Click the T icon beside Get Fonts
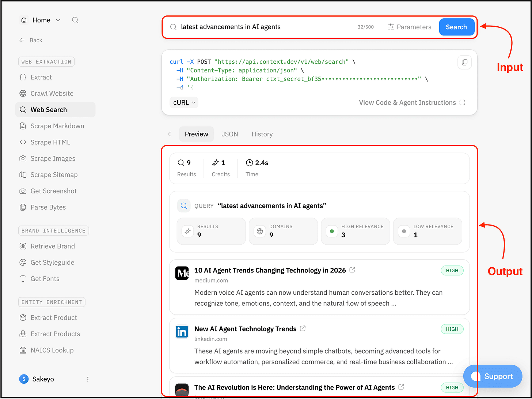This screenshot has height=399, width=532. coord(23,279)
